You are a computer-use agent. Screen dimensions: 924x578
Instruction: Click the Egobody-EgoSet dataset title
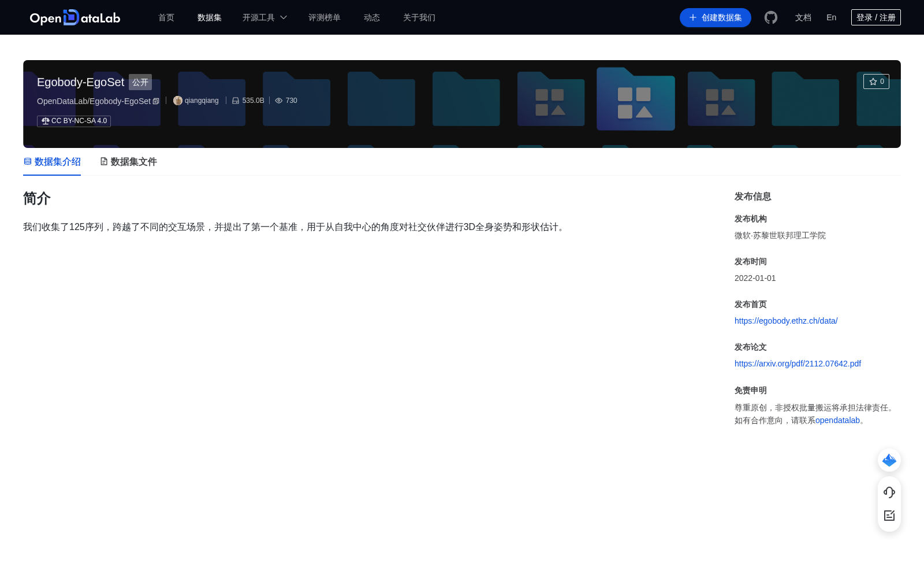click(80, 82)
